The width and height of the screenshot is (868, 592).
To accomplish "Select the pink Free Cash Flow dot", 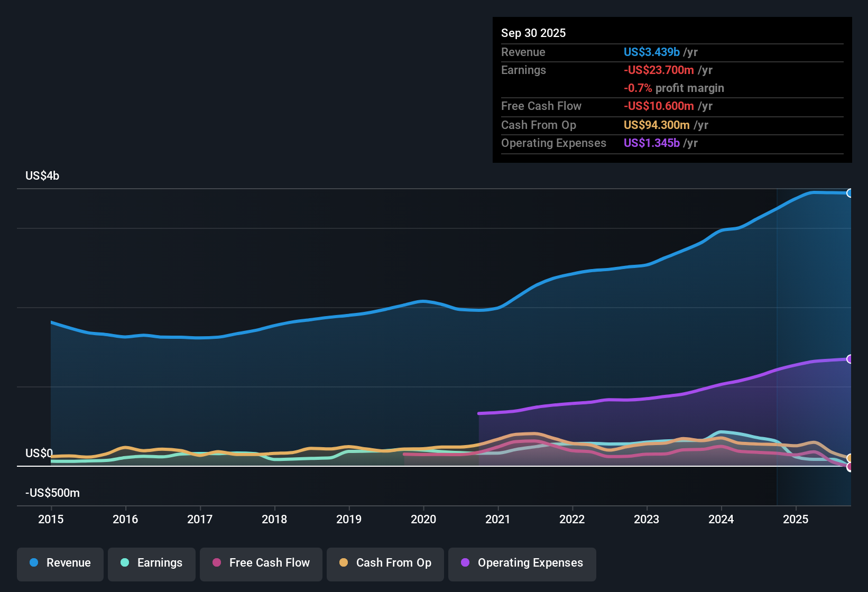I will click(x=216, y=563).
